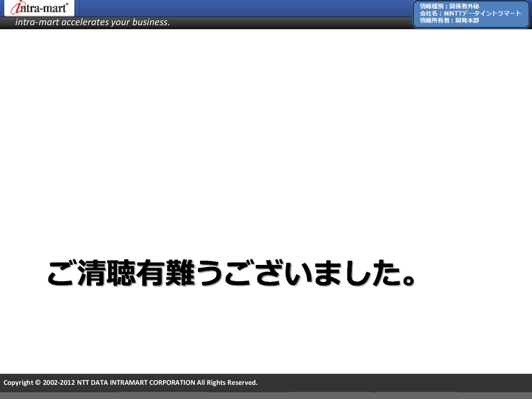This screenshot has height=399, width=532.
Task: Click the text "情報所有者：開発本部"
Action: pos(449,20)
